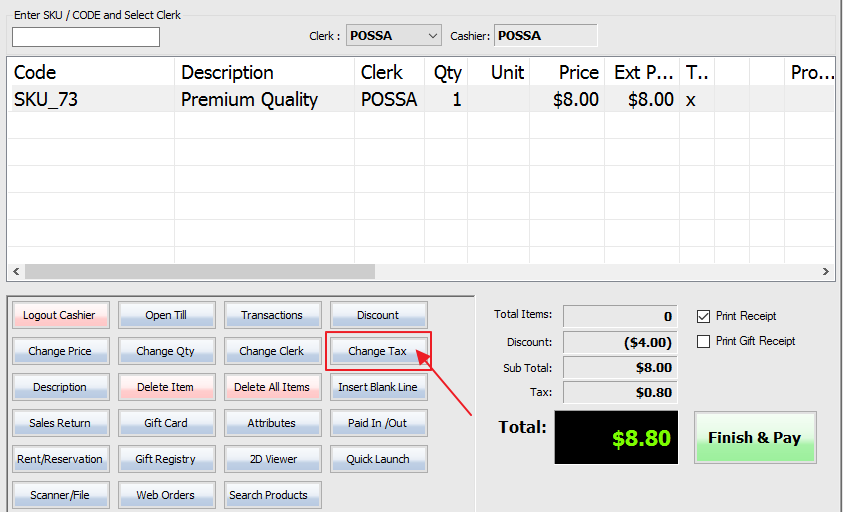Click the Description column header
This screenshot has height=512, width=843.
point(265,72)
